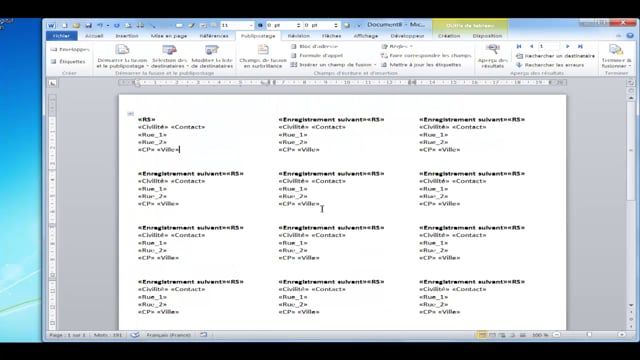Open Quick Access Toolbar customize arrow
640x360 pixels.
point(359,25)
